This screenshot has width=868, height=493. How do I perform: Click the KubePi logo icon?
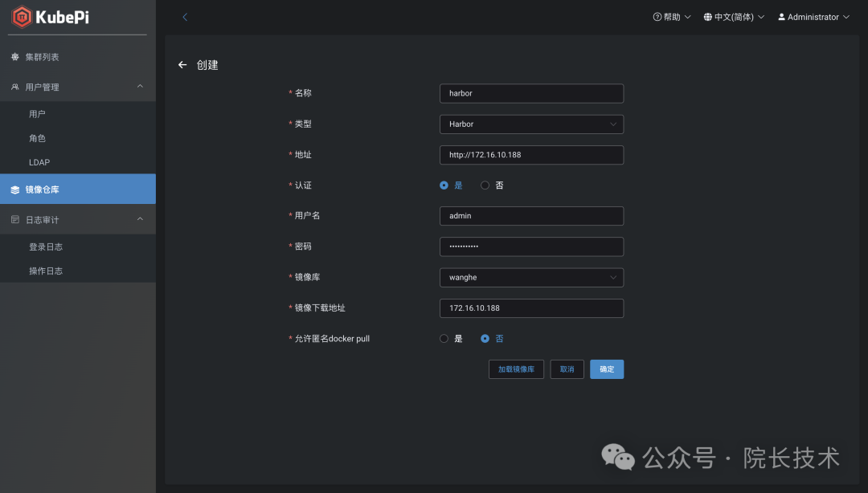(22, 17)
